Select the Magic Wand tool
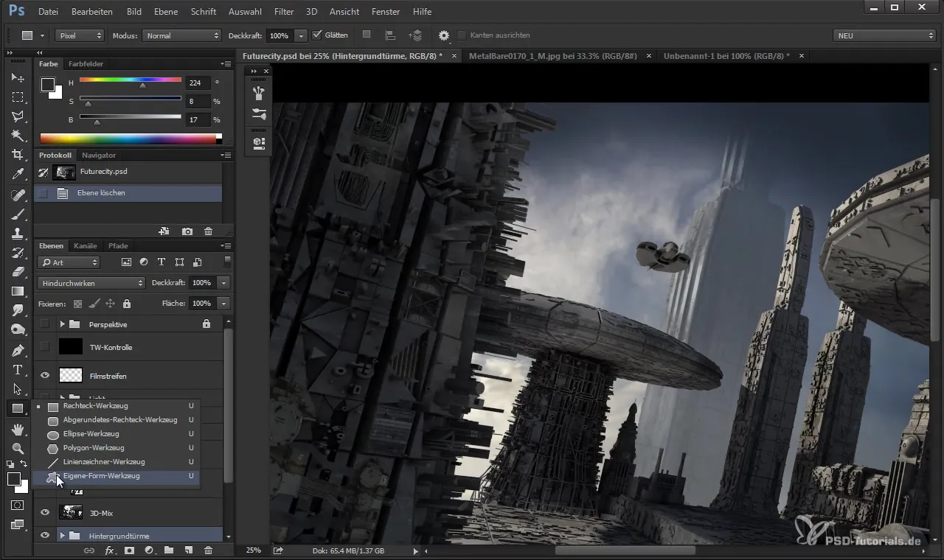The width and height of the screenshot is (944, 560). pyautogui.click(x=18, y=136)
